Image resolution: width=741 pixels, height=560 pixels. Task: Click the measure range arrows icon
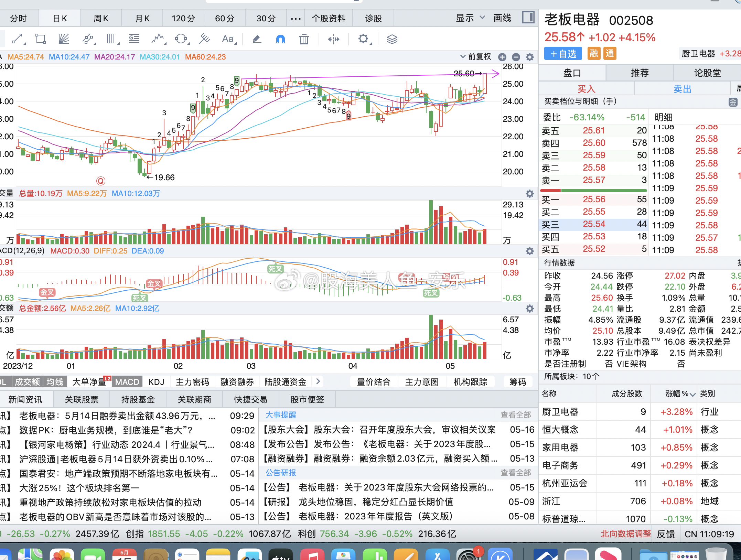[334, 39]
